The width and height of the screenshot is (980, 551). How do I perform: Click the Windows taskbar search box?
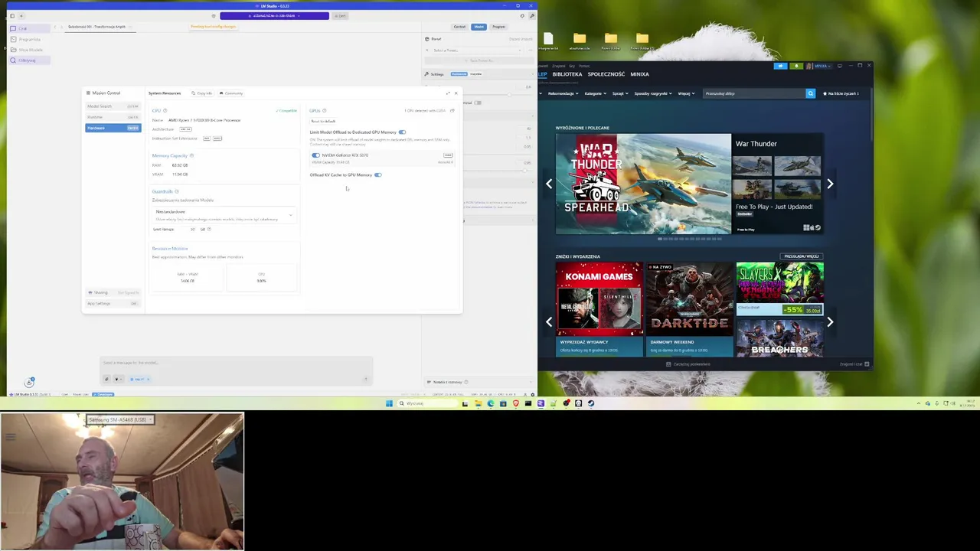coord(426,403)
